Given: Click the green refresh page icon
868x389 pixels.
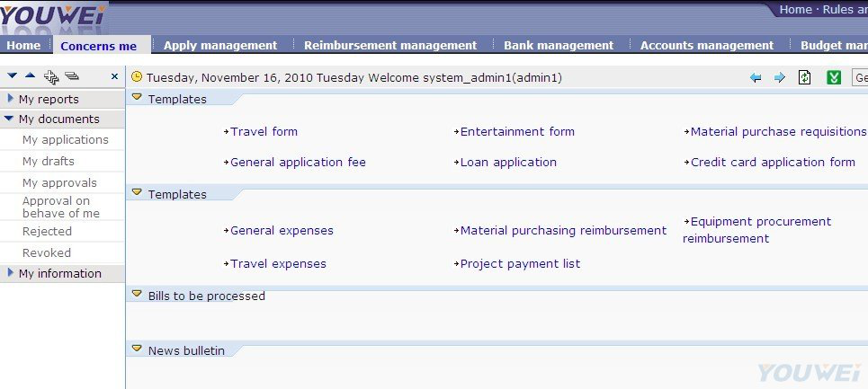Looking at the screenshot, I should click(804, 77).
